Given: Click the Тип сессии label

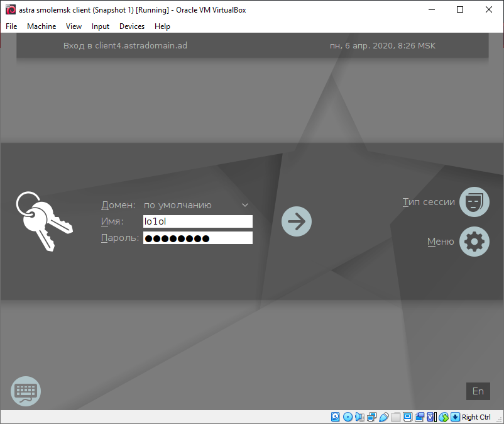Looking at the screenshot, I should 429,202.
